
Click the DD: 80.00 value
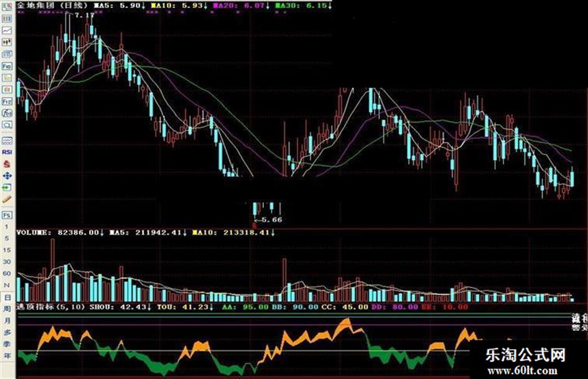click(x=394, y=307)
